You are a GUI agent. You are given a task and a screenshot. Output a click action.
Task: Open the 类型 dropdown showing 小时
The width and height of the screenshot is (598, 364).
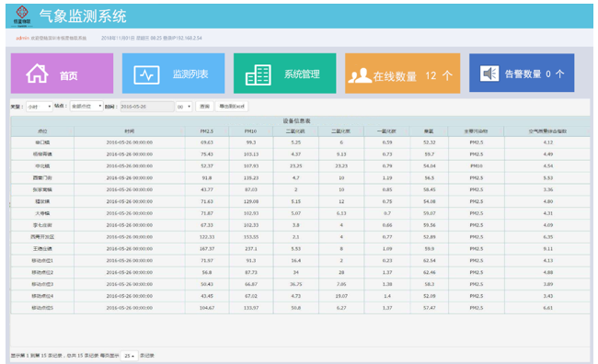(x=39, y=107)
